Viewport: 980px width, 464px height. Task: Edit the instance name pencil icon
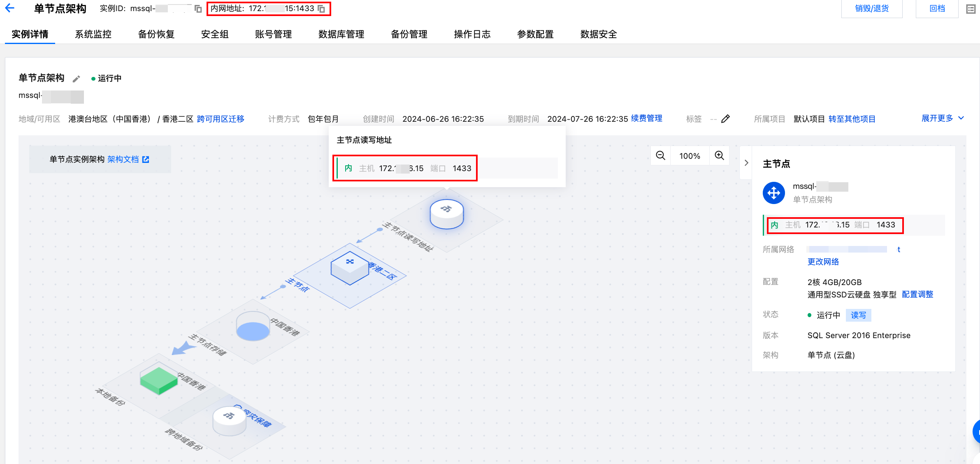[x=76, y=79]
